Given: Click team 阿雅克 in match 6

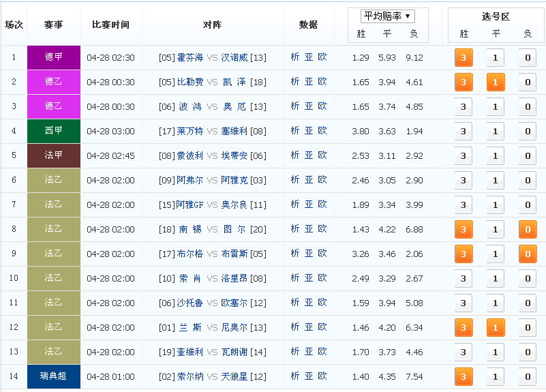Looking at the screenshot, I should pos(234,181).
